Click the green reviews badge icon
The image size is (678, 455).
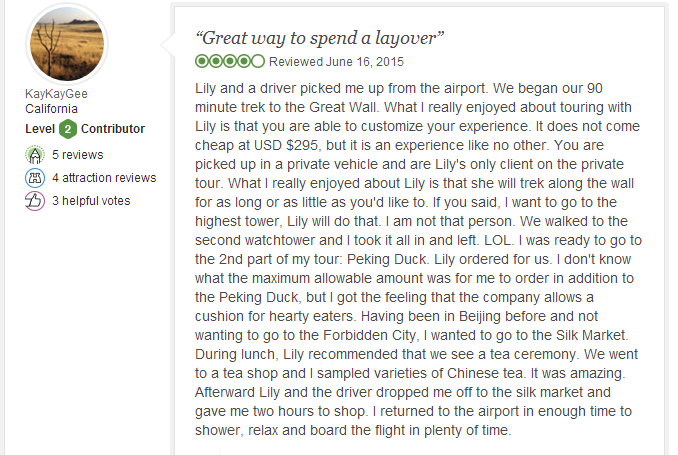coord(35,155)
